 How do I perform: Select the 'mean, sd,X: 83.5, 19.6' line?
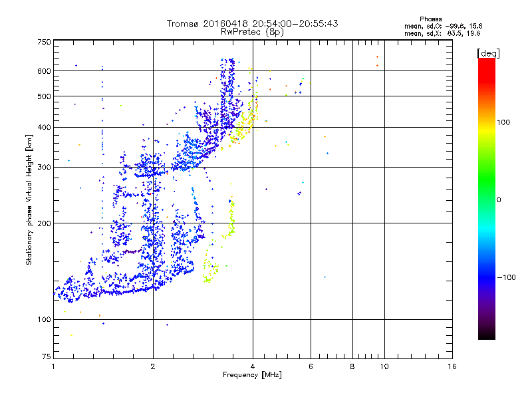(x=442, y=33)
